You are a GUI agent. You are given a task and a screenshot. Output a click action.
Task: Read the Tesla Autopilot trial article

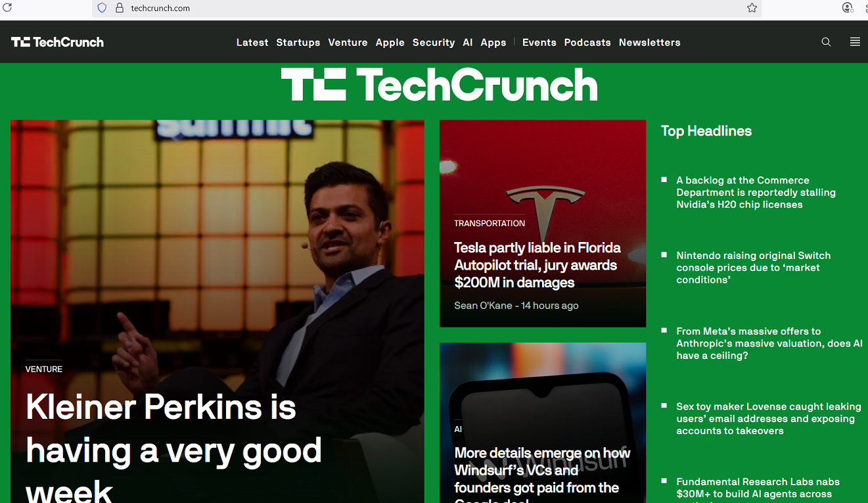click(537, 264)
